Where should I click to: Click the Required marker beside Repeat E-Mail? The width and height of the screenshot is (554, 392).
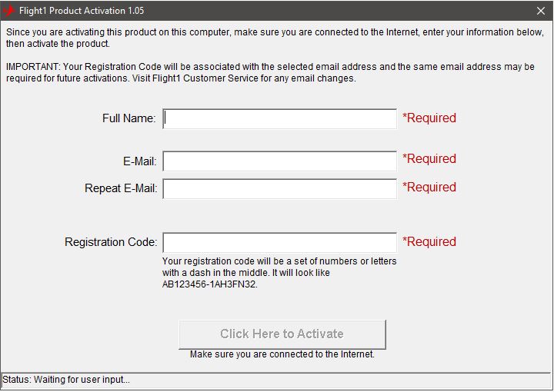point(429,187)
